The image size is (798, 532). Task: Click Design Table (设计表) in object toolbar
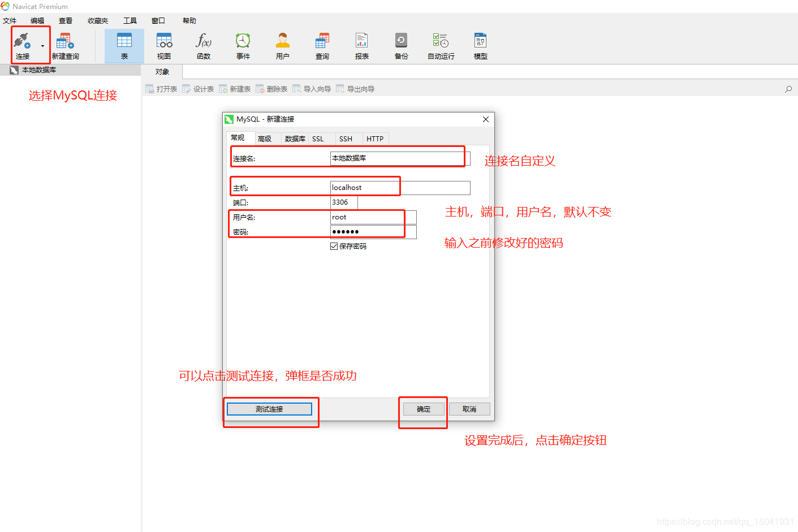(x=198, y=89)
